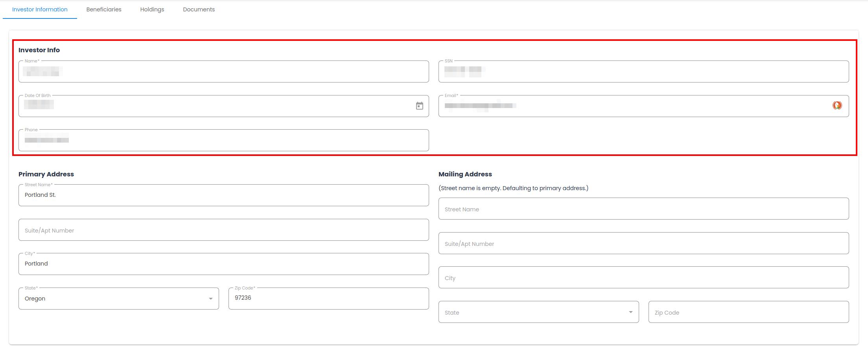Focus the mailing address City field
The image size is (868, 361).
point(643,278)
